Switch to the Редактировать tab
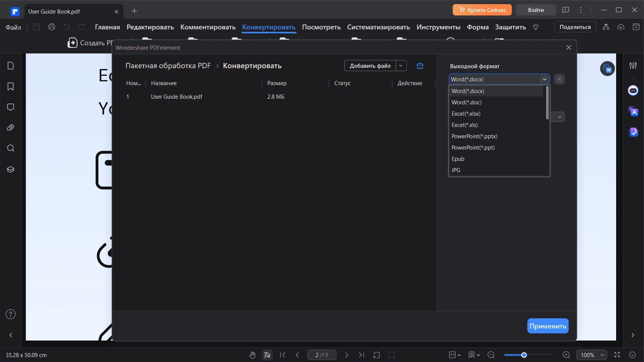The height and width of the screenshot is (362, 644). click(x=150, y=27)
